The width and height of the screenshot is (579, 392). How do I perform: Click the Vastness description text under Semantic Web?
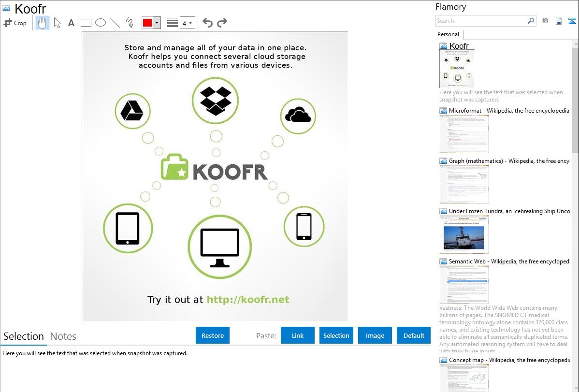coord(504,329)
